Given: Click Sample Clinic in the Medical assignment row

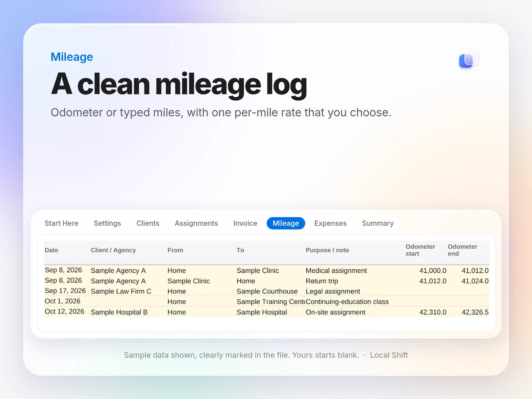Looking at the screenshot, I should pos(258,270).
